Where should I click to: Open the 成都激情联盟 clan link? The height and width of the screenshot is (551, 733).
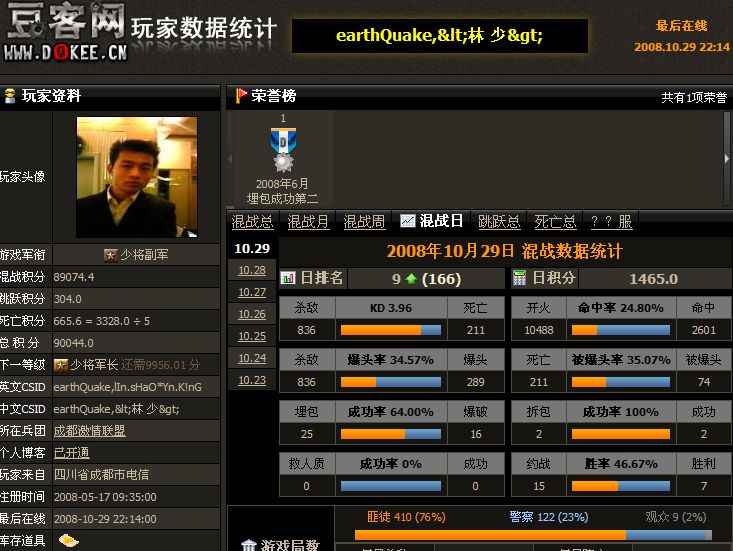coord(89,431)
